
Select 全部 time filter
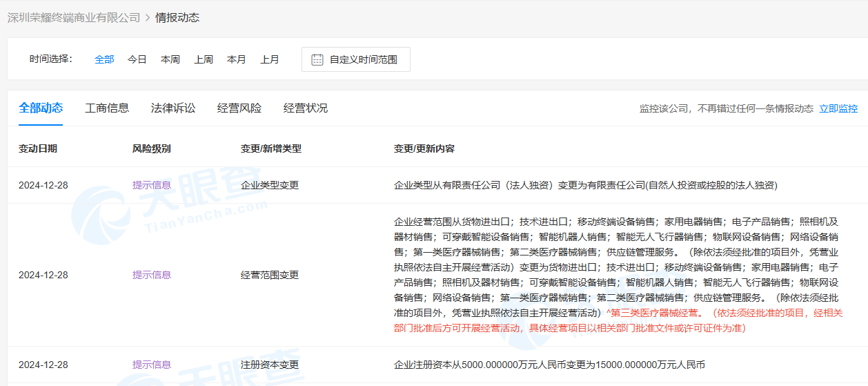coord(104,59)
